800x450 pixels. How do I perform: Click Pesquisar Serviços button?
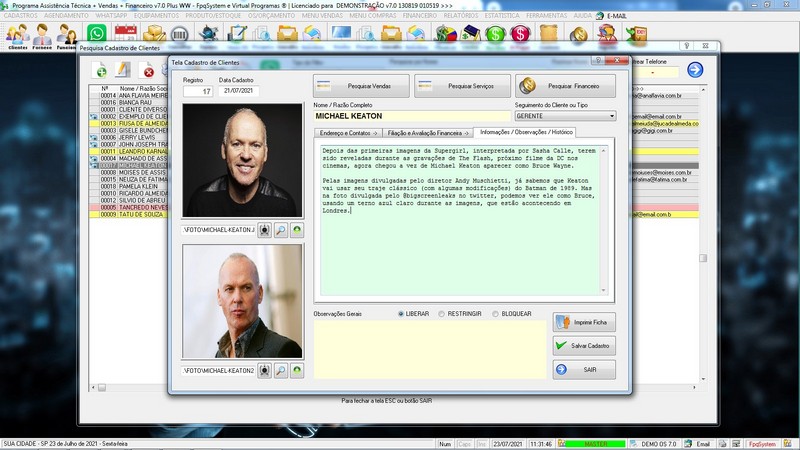[x=462, y=86]
